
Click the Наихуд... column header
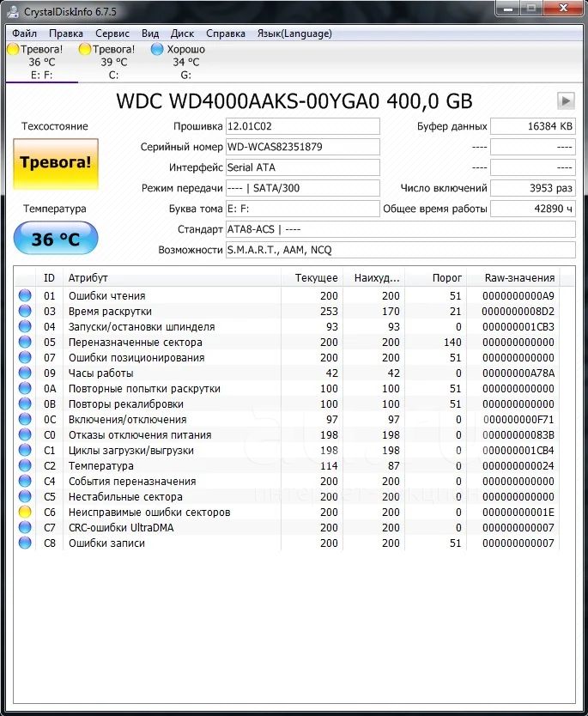click(x=373, y=277)
